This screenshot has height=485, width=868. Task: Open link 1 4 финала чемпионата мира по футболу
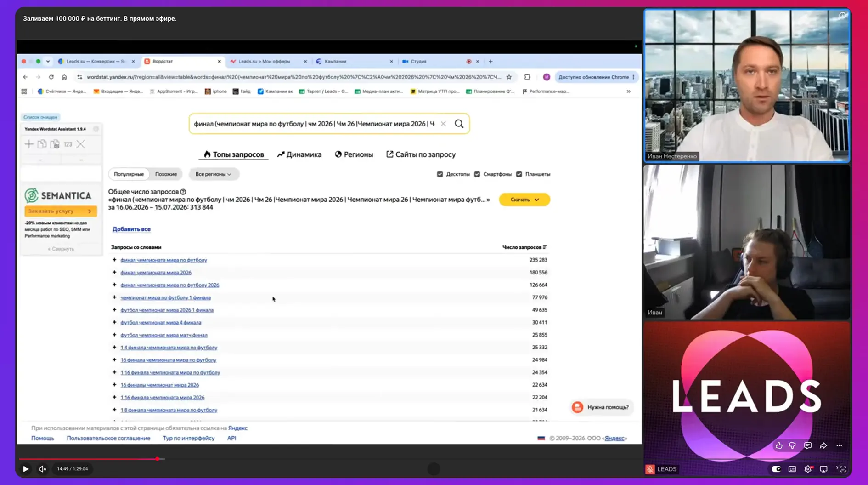pos(169,348)
